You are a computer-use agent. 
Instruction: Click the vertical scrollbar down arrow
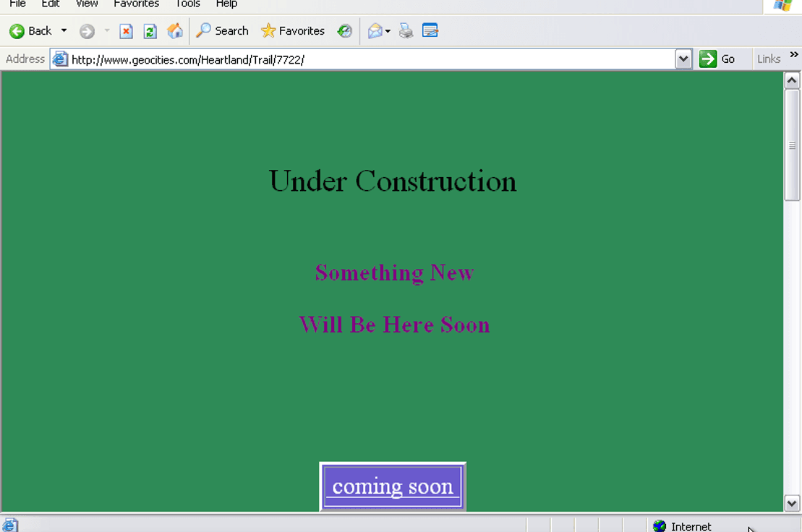(x=792, y=503)
